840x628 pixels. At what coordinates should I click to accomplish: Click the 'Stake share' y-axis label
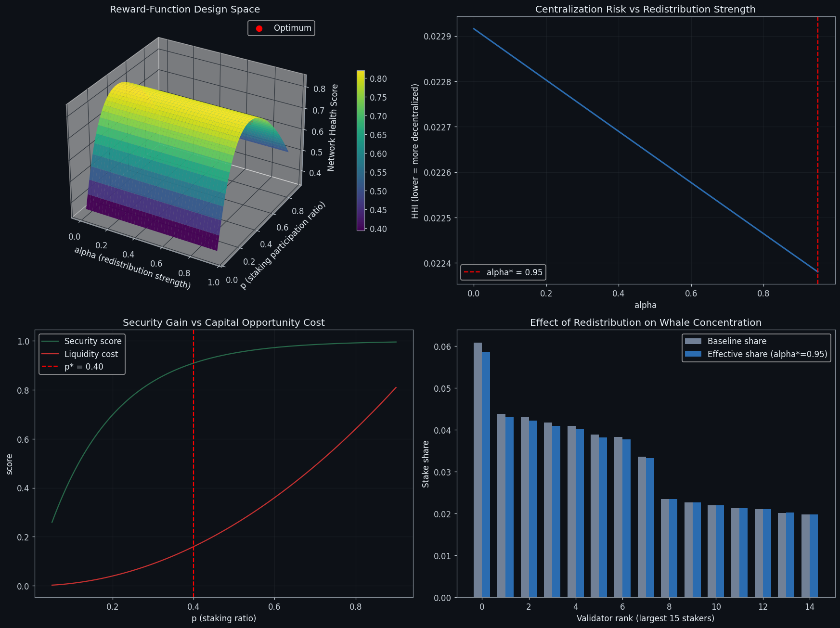[426, 464]
